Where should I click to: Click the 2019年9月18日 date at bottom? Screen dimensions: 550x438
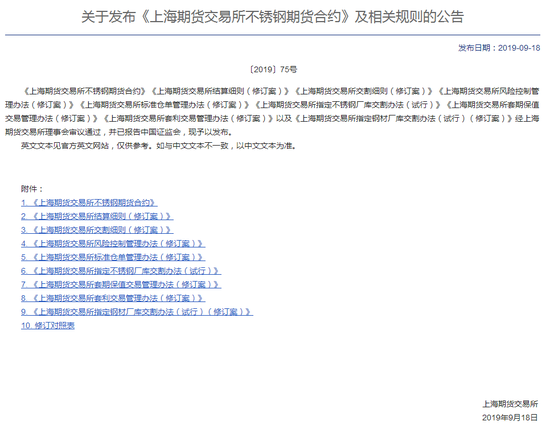coord(510,418)
